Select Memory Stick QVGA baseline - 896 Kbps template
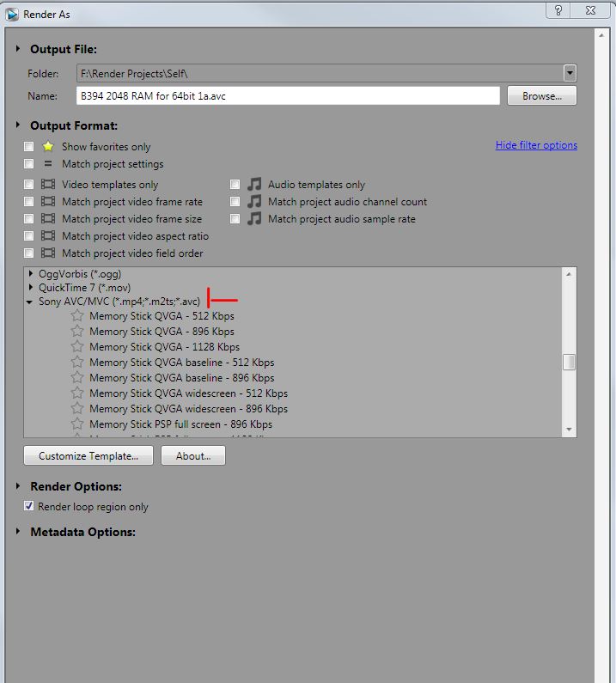The height and width of the screenshot is (683, 616). [x=181, y=378]
